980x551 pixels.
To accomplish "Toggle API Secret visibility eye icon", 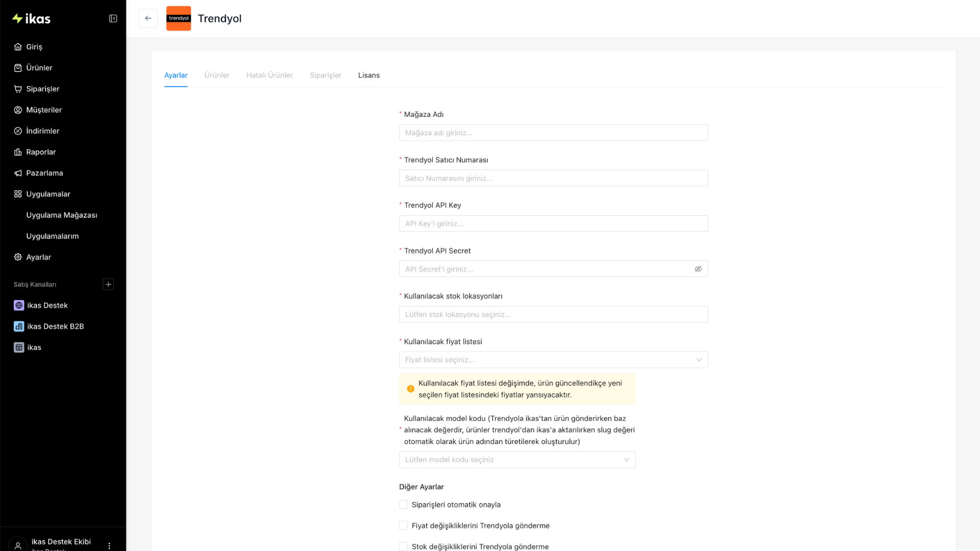I will (698, 269).
